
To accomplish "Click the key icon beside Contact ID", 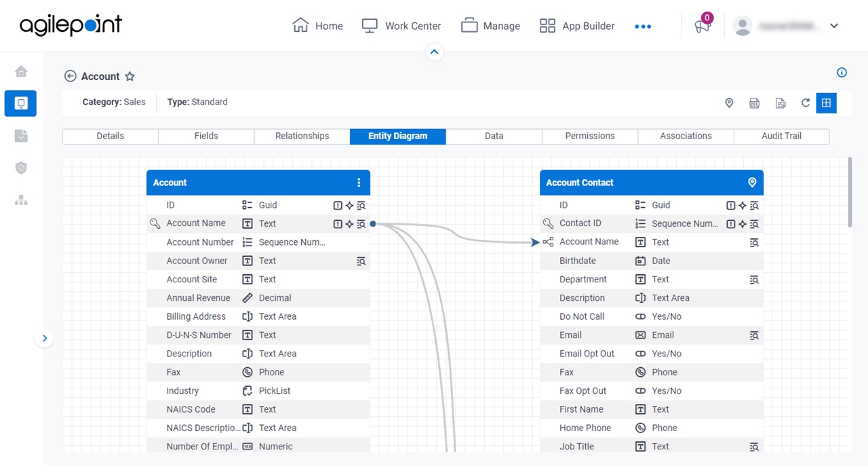I will [548, 223].
